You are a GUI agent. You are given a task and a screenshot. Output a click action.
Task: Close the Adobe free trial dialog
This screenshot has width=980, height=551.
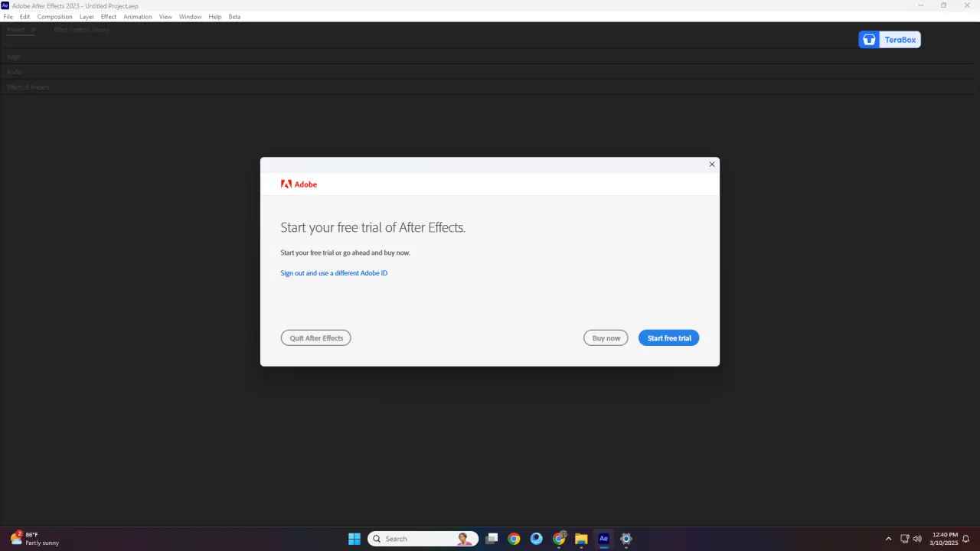(x=712, y=165)
